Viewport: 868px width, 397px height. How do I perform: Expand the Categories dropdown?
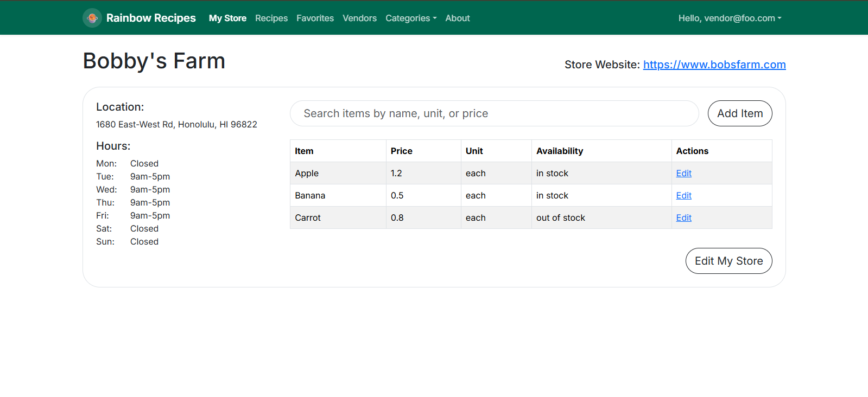click(410, 18)
